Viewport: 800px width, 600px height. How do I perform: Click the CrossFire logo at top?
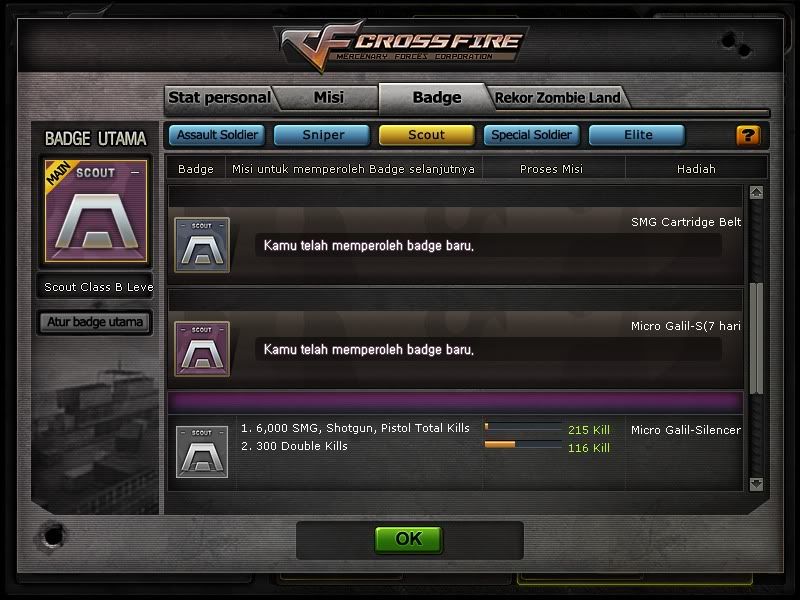[402, 45]
